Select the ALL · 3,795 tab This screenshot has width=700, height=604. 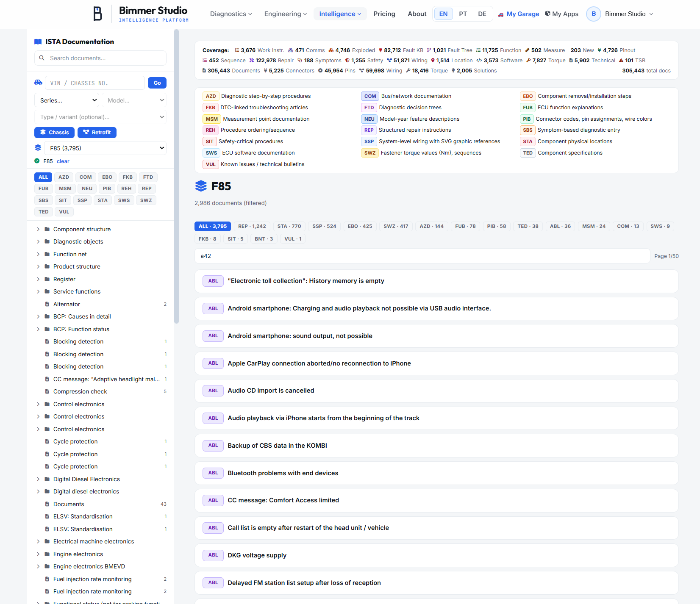click(213, 226)
